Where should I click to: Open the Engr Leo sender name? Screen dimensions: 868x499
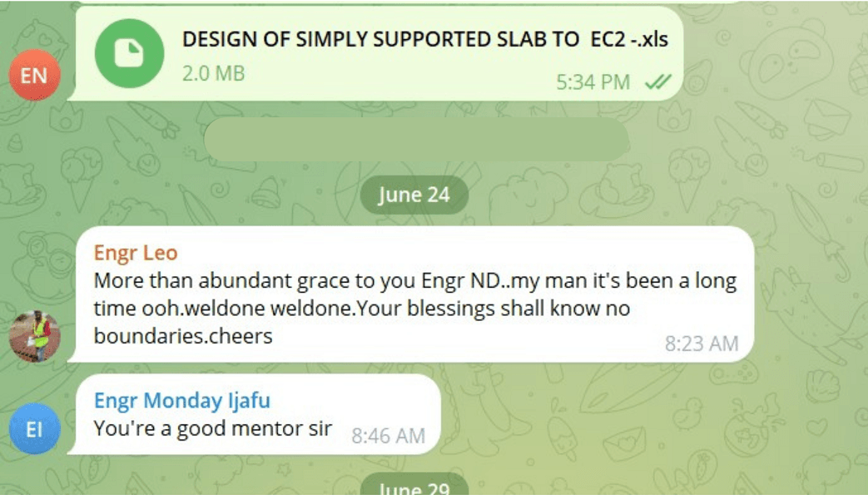pos(136,253)
